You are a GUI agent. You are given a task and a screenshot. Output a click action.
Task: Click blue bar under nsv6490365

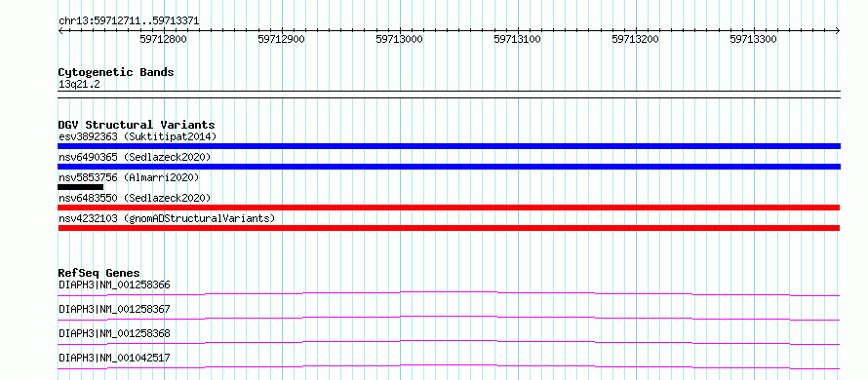[449, 167]
